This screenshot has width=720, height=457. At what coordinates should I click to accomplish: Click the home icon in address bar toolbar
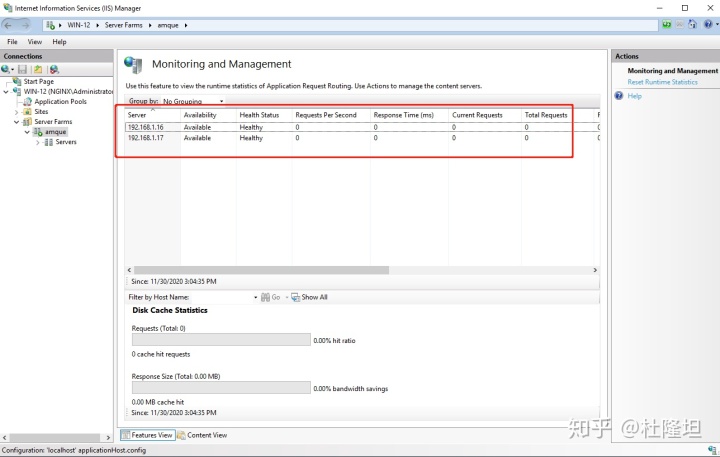pos(692,24)
